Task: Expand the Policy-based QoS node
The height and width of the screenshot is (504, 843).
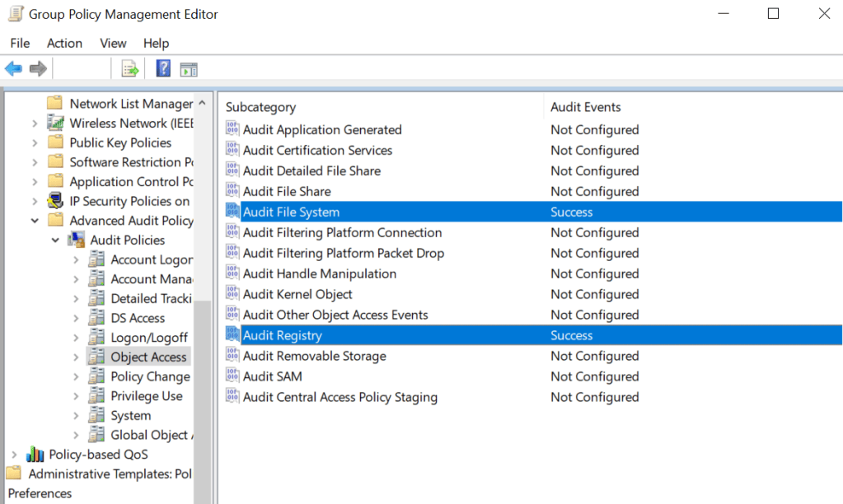Action: tap(15, 455)
